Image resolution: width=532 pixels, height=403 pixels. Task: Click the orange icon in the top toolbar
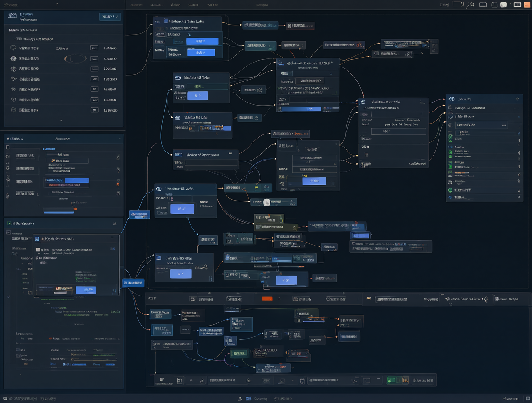point(527,5)
